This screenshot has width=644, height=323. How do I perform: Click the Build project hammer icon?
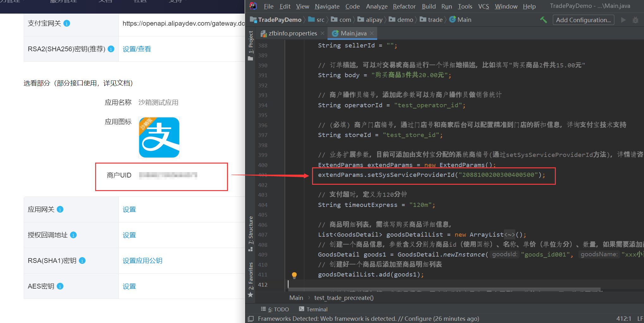[x=543, y=20]
